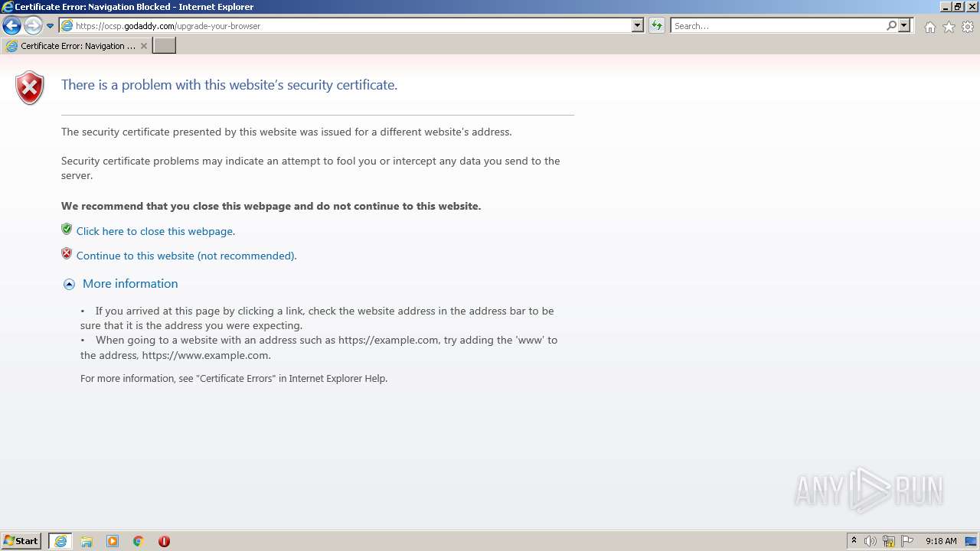
Task: Close the Certificate Error tab
Action: (x=144, y=46)
